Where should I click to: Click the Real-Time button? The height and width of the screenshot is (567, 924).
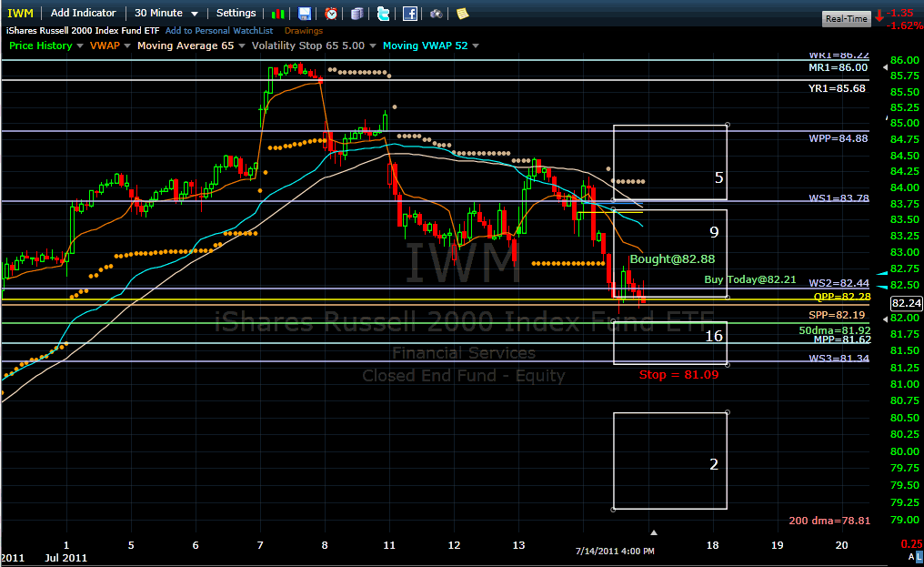pos(846,19)
